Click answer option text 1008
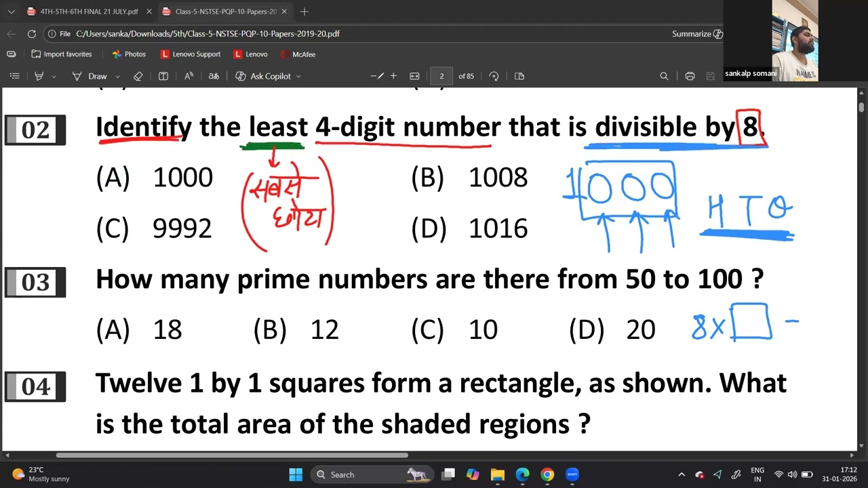Screen dimensions: 868x488 (498, 178)
